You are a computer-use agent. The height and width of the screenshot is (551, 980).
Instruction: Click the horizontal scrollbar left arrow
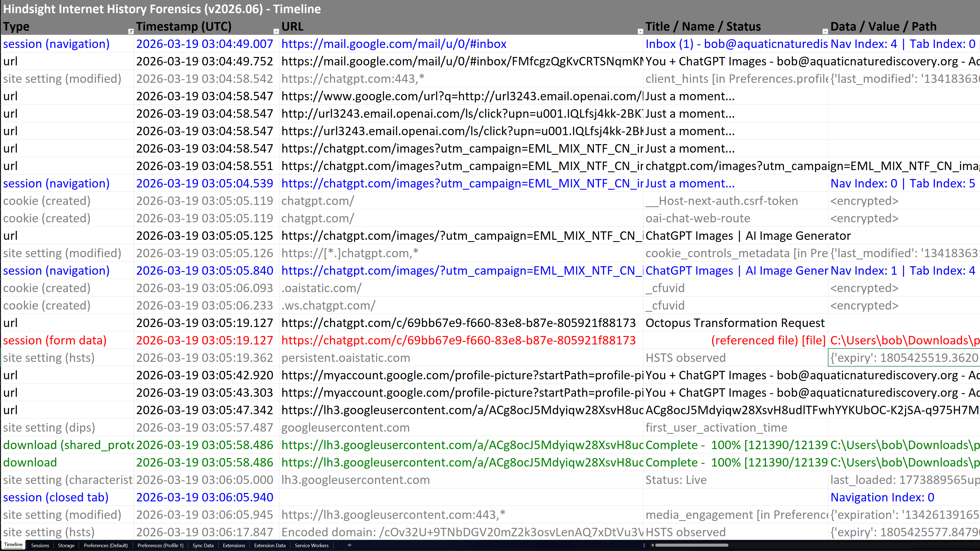(x=652, y=545)
